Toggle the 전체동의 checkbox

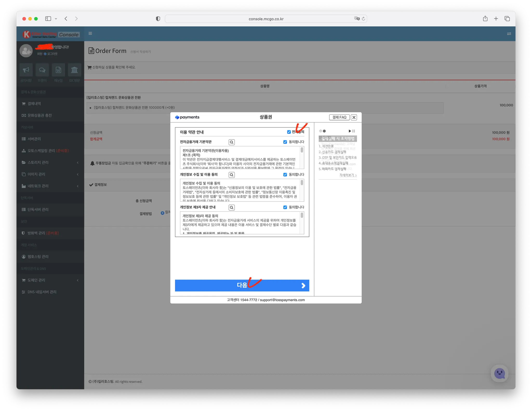[289, 132]
